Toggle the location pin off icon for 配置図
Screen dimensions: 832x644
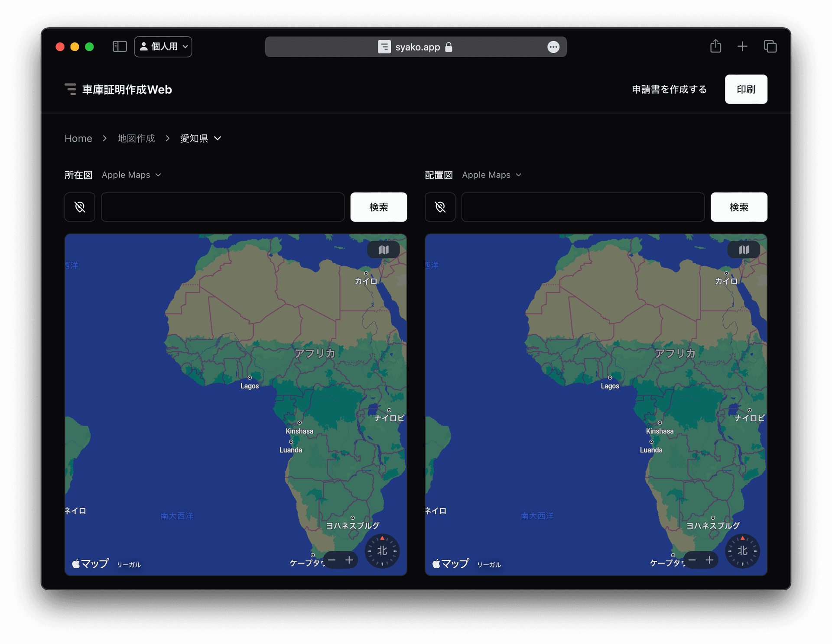click(440, 207)
